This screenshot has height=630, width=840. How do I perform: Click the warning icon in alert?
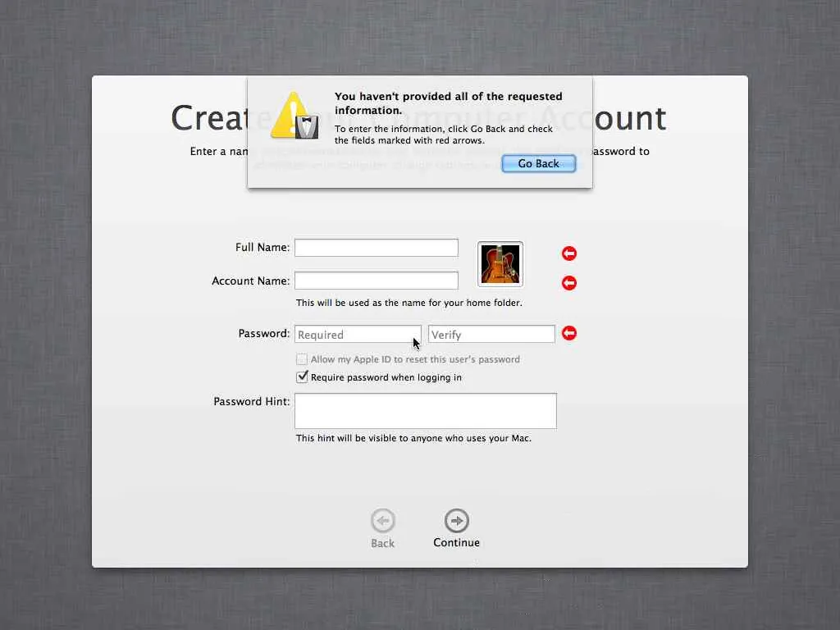(x=294, y=116)
